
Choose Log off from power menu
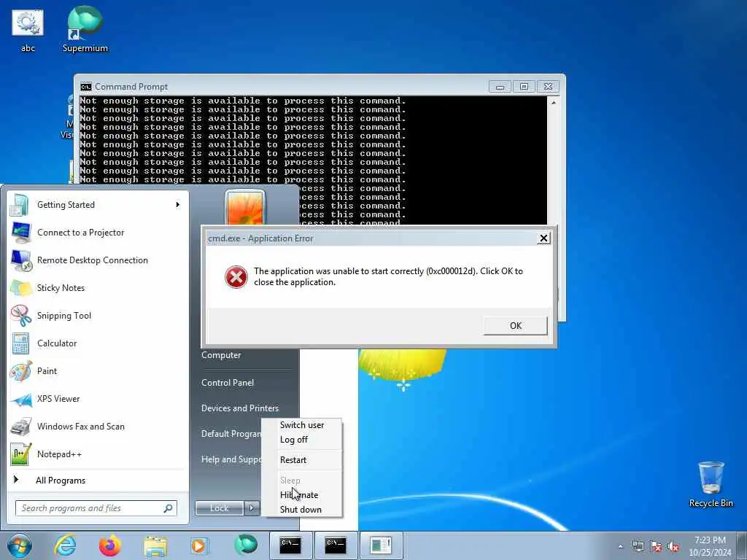pyautogui.click(x=302, y=440)
